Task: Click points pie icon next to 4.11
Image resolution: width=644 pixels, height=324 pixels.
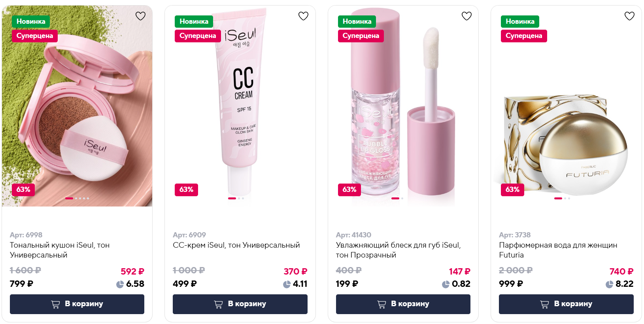Action: pos(287,284)
